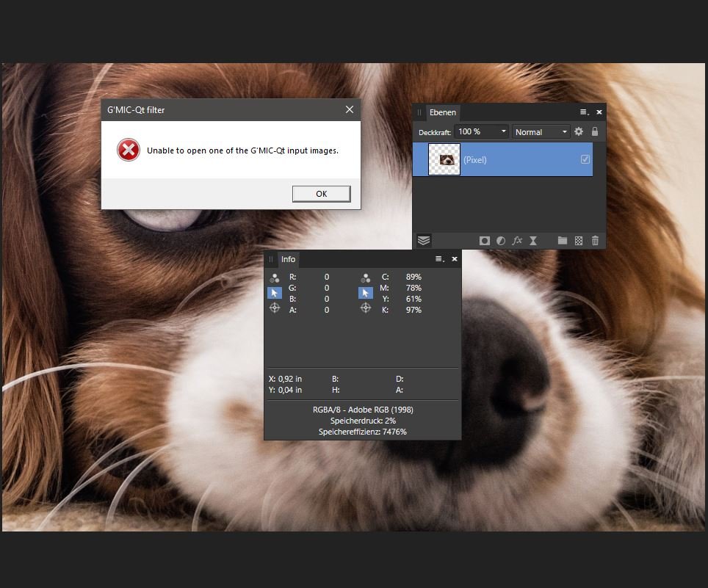Viewport: 708px width, 588px height.
Task: Click the Ebenen panel drag grip
Action: pos(419,112)
